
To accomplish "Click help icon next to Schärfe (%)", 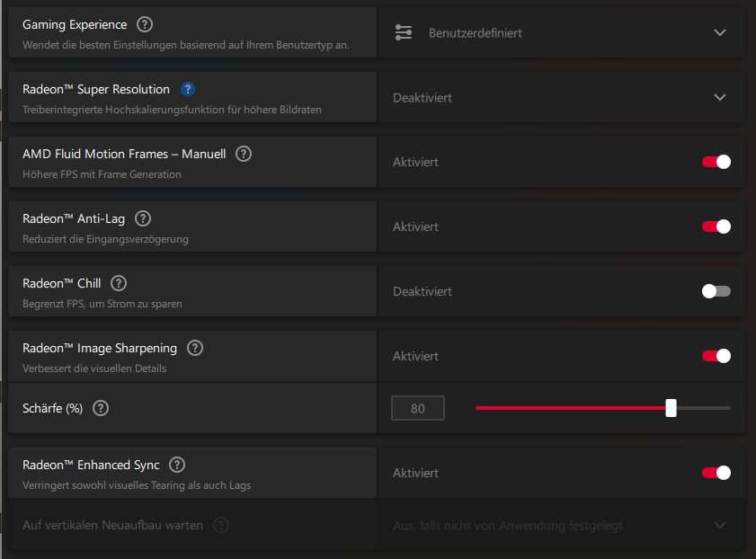I will pos(101,408).
